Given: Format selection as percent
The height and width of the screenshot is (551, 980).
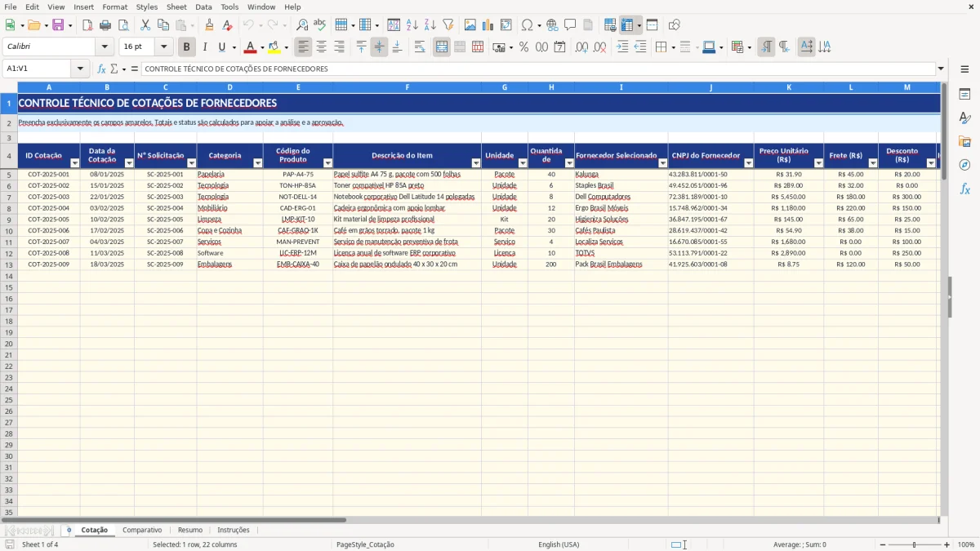Looking at the screenshot, I should 523,47.
